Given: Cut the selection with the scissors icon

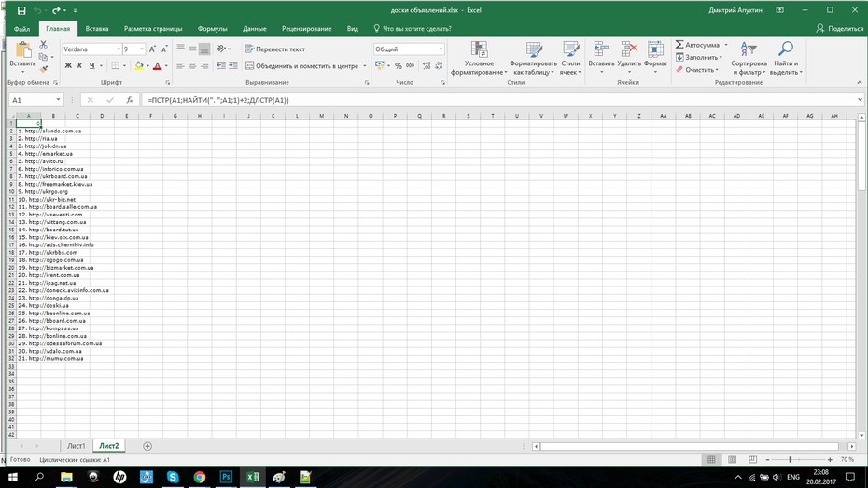Looking at the screenshot, I should 43,44.
